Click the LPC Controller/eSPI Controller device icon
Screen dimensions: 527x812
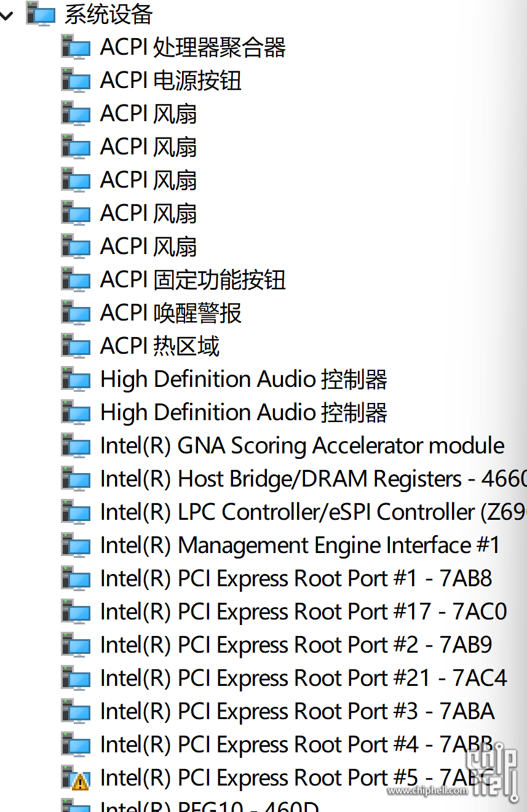pos(76,512)
